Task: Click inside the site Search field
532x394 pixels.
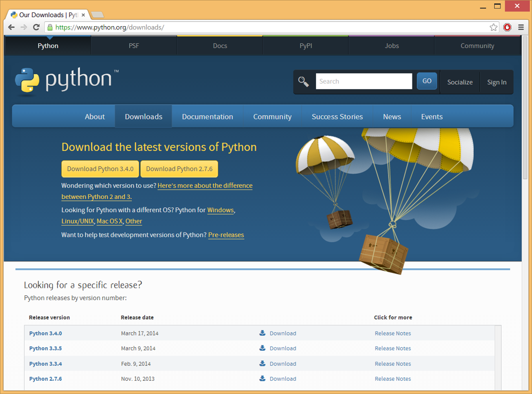Action: pyautogui.click(x=364, y=82)
